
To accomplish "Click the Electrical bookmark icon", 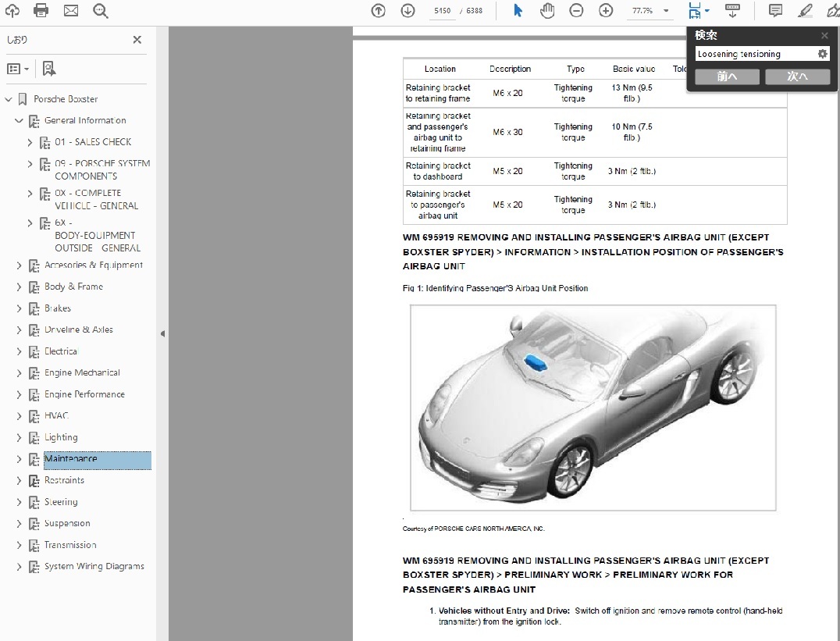I will [x=34, y=352].
